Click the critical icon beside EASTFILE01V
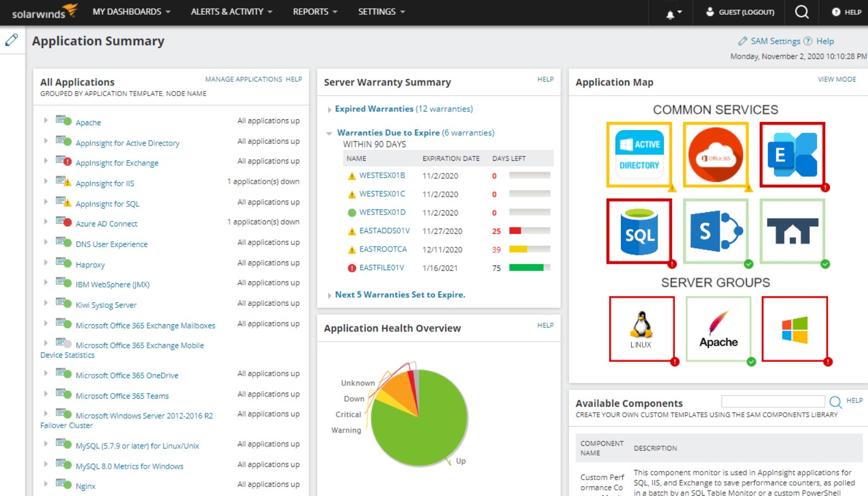 [x=352, y=268]
